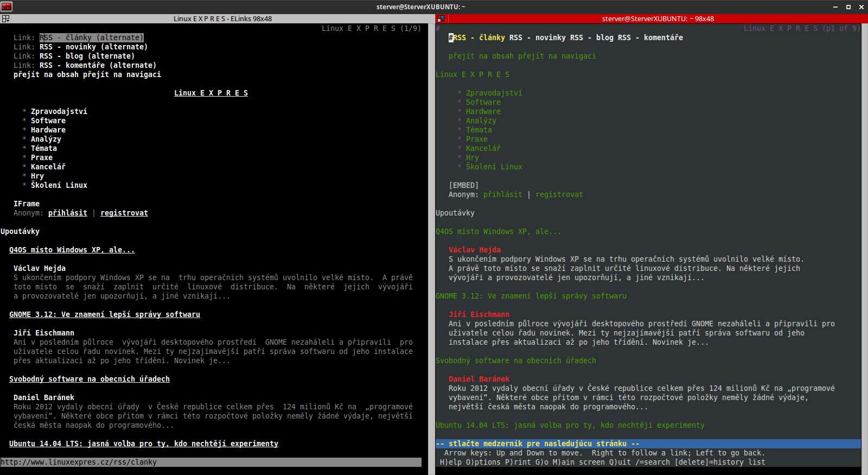Click the terminal app icon in title bar
This screenshot has width=868, height=475.
click(x=6, y=7)
